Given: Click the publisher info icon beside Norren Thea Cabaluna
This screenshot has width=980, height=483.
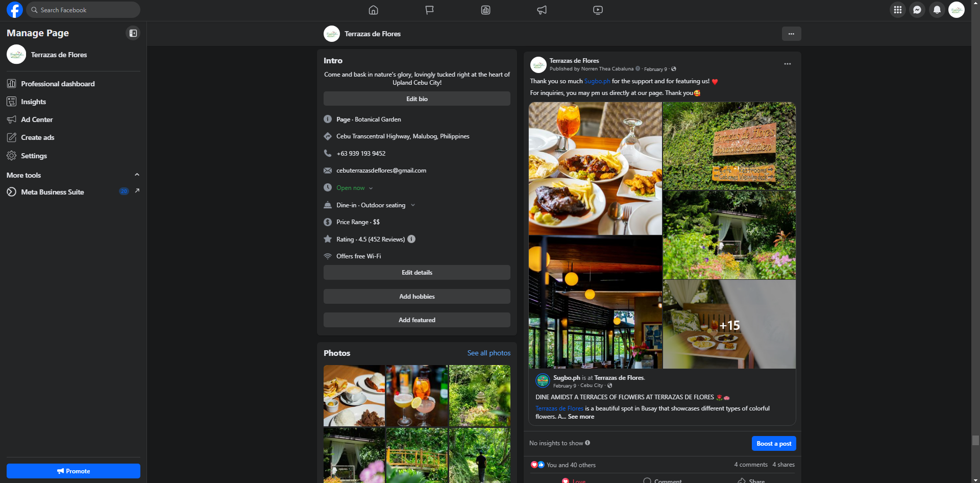Looking at the screenshot, I should [x=638, y=68].
